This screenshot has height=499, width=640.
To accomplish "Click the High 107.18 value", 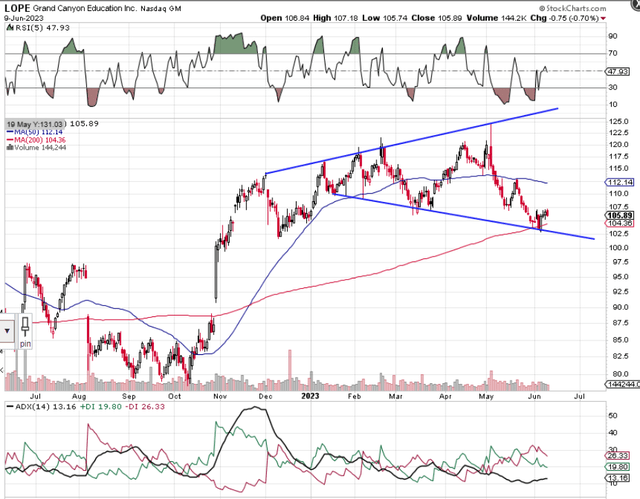I will click(336, 18).
